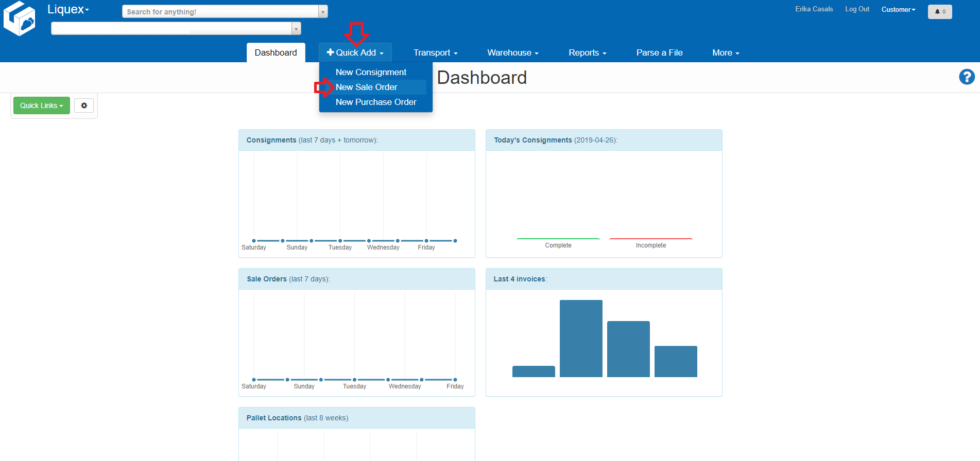Open Parse a File page
Viewport: 980px width, 461px height.
point(659,52)
